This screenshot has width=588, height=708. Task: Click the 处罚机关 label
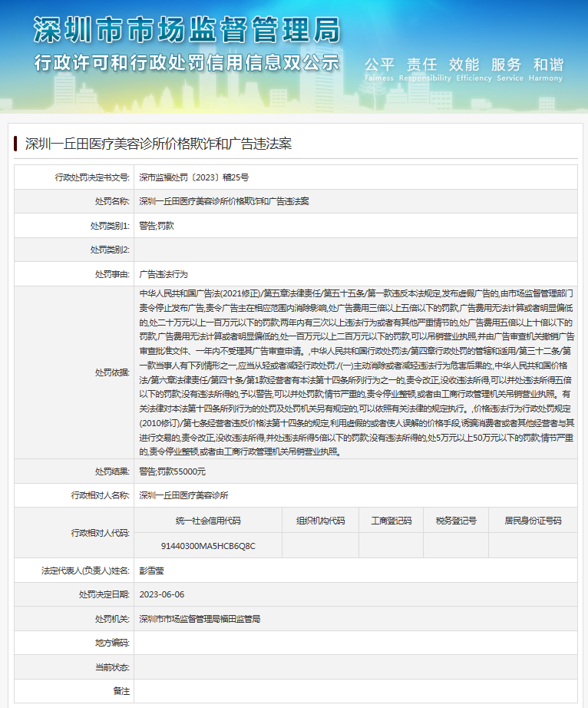tap(112, 619)
